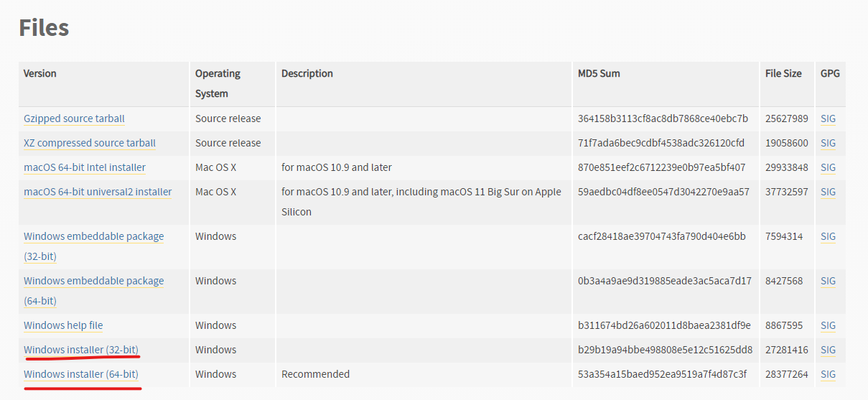Screen dimensions: 868x400
Task: Click SIG for macOS 64-bit Intel installer
Action: coord(828,167)
